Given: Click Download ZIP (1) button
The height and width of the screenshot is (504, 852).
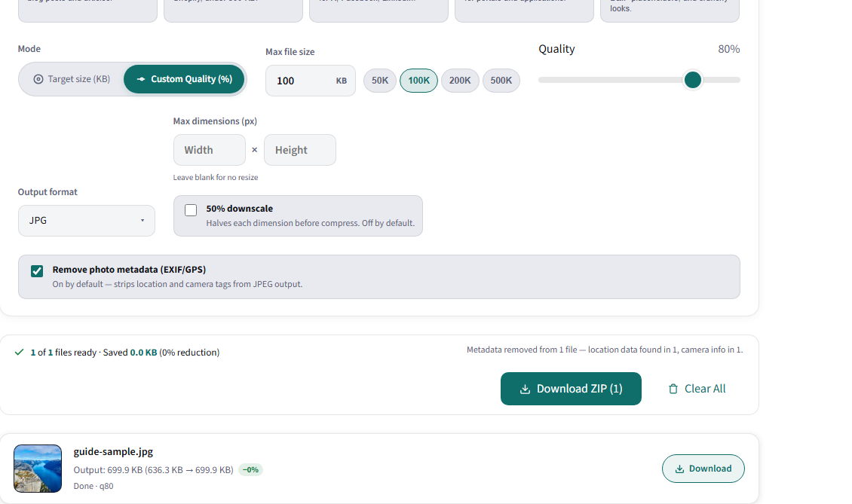Looking at the screenshot, I should [x=571, y=389].
